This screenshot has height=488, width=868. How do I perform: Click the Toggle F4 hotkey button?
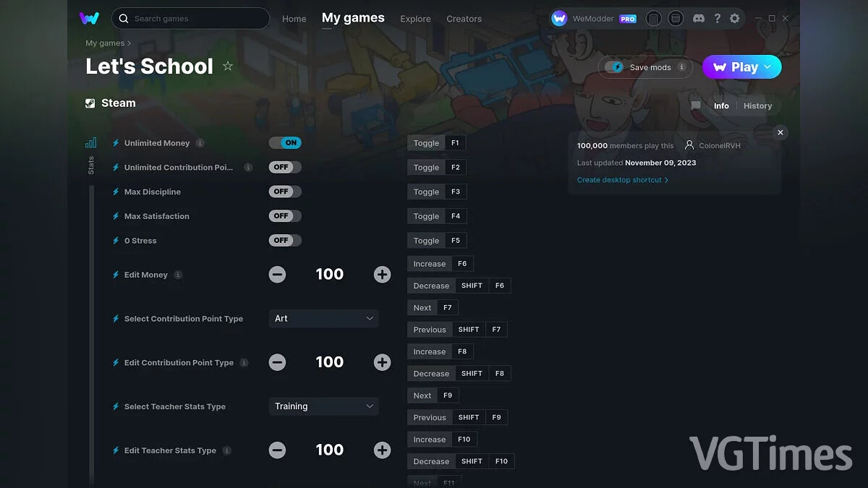pyautogui.click(x=437, y=216)
